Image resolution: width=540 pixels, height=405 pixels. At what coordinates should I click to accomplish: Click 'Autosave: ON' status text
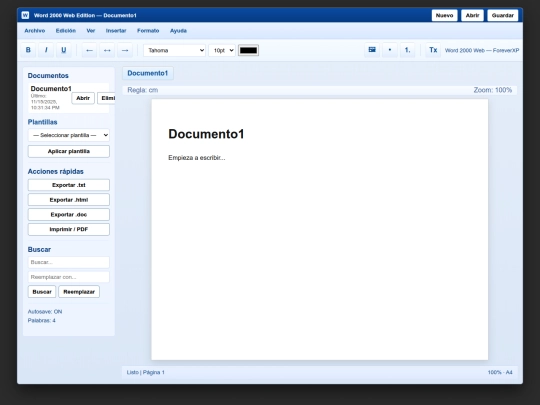(x=45, y=312)
